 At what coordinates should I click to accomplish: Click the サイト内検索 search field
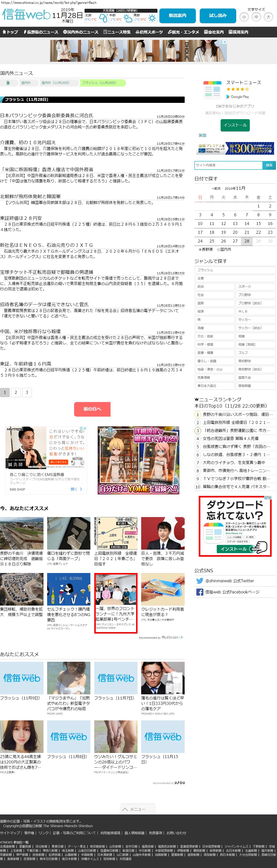228,165
